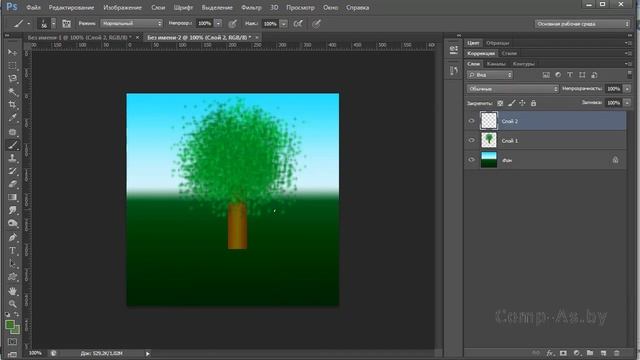The width and height of the screenshot is (640, 360).
Task: Click delete layer trash icon
Action: [x=617, y=353]
